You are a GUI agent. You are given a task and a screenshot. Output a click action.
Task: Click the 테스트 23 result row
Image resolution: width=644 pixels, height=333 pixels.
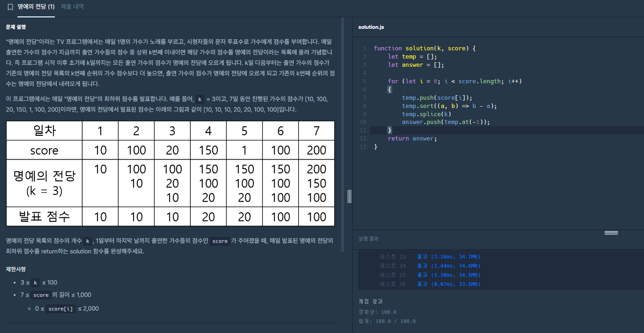(430, 257)
